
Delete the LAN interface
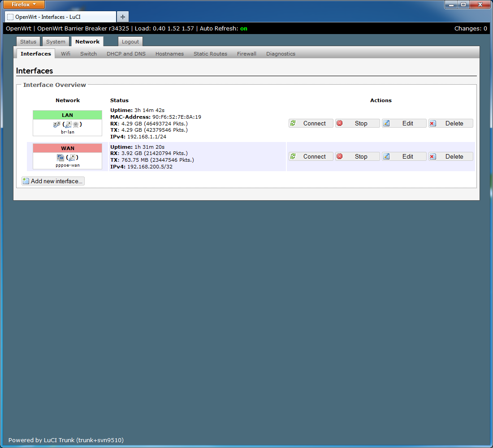point(450,123)
